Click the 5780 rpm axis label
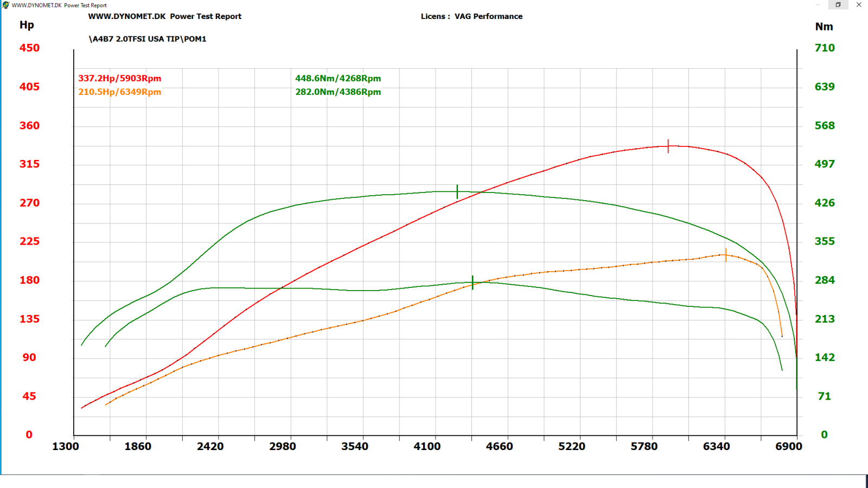 click(644, 446)
